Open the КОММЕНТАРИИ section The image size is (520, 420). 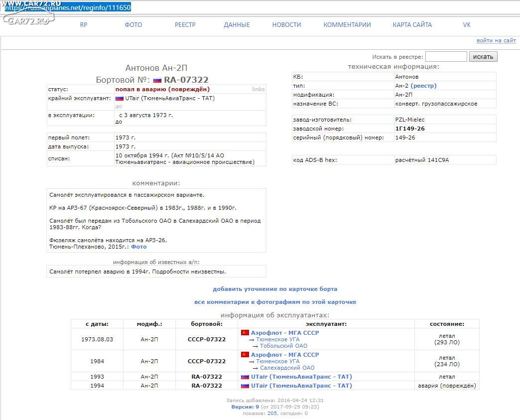pos(347,25)
